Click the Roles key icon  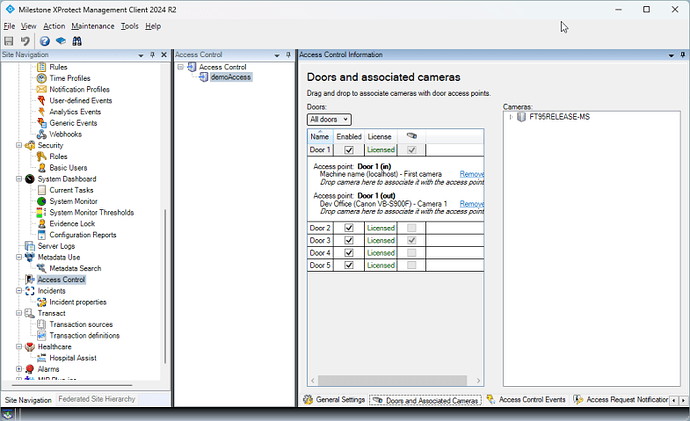41,157
